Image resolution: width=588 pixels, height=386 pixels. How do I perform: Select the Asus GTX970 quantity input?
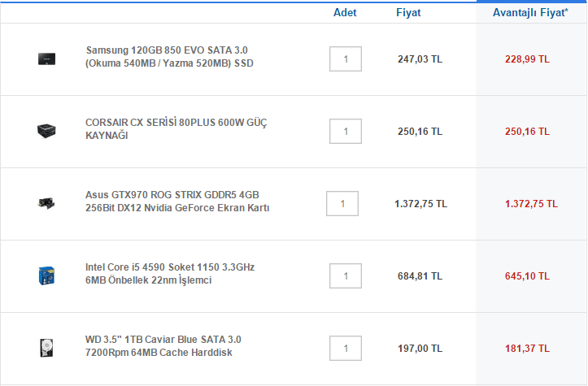(342, 203)
